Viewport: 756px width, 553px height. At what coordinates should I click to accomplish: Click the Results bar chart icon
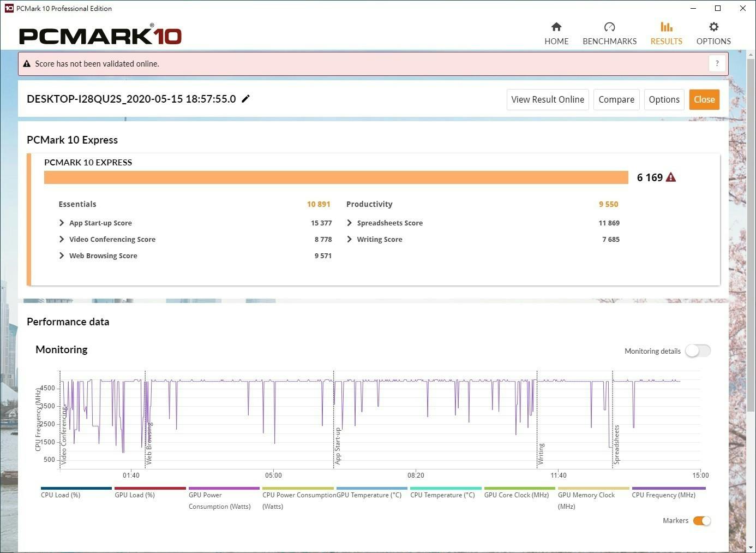click(666, 27)
